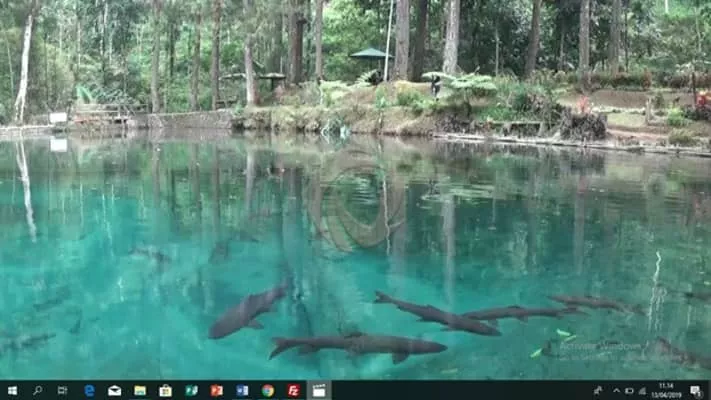Image resolution: width=711 pixels, height=400 pixels.
Task: Open the Action Center notifications
Action: click(695, 390)
